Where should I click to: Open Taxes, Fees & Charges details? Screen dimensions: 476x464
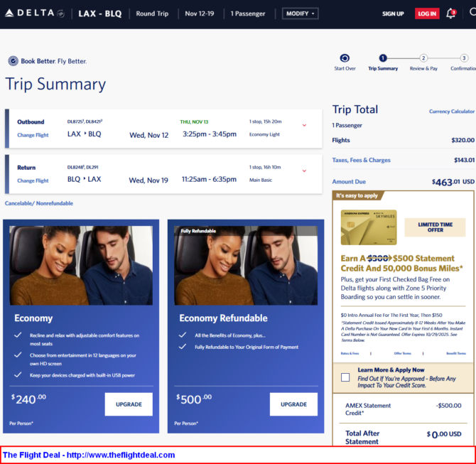361,160
